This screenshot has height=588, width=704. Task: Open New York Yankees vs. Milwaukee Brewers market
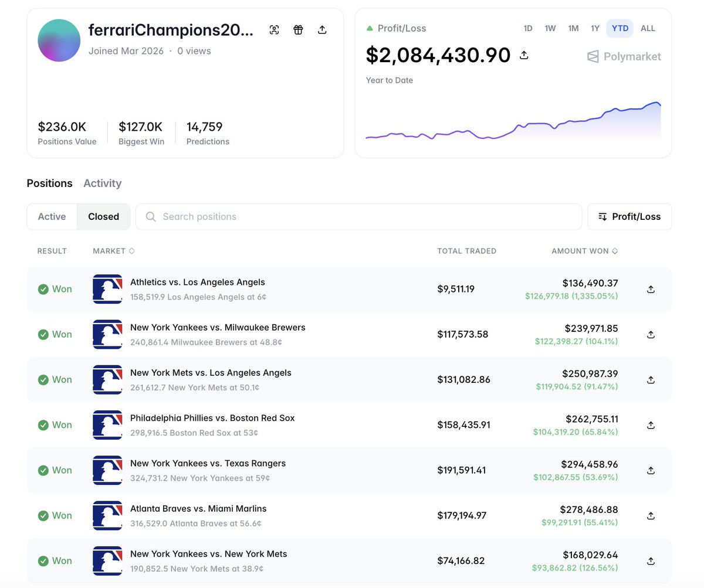(218, 327)
